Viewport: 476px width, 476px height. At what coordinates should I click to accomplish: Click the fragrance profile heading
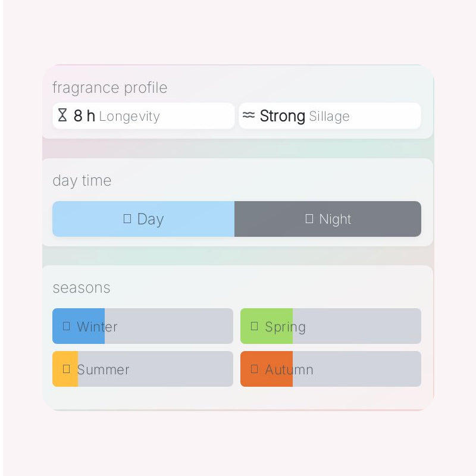109,87
